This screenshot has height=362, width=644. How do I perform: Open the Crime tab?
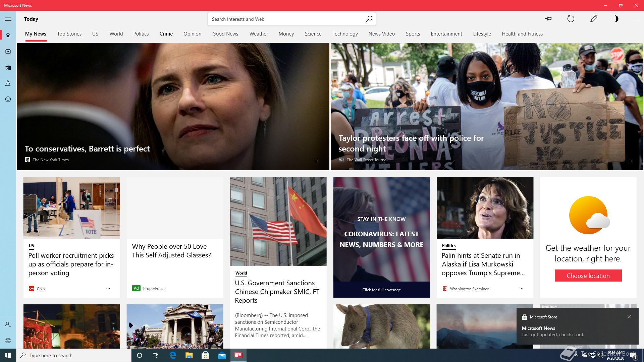(166, 34)
